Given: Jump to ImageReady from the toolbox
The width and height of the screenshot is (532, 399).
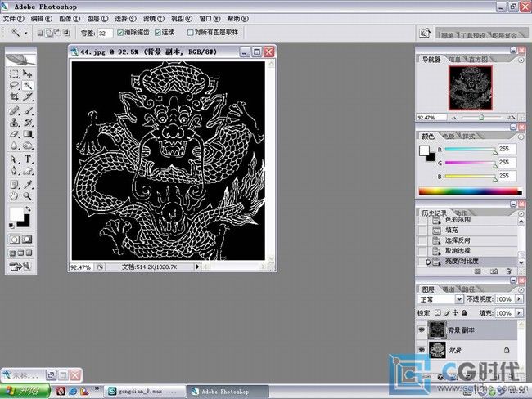Looking at the screenshot, I should coord(20,267).
